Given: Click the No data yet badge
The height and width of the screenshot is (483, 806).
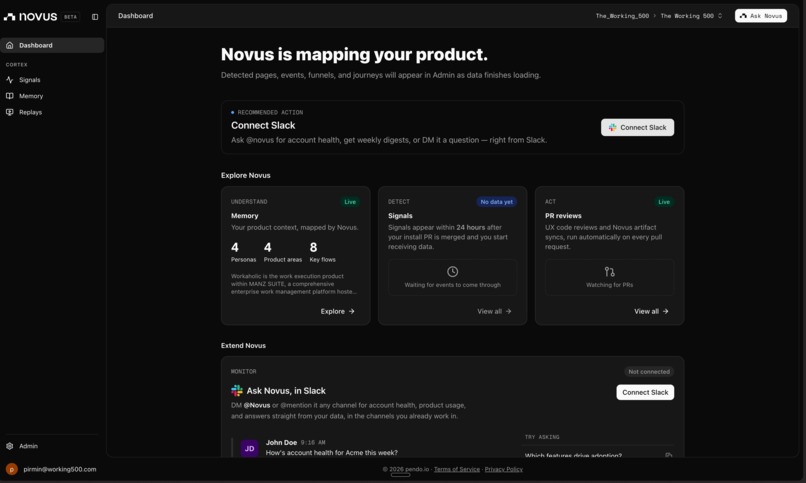Looking at the screenshot, I should [497, 202].
